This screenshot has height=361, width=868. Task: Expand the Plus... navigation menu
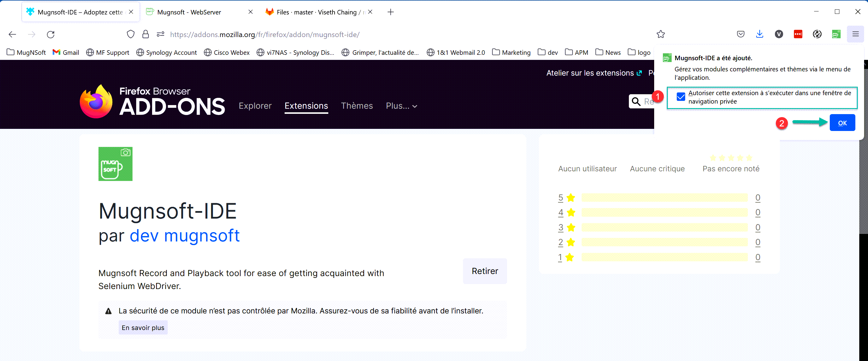pos(402,106)
